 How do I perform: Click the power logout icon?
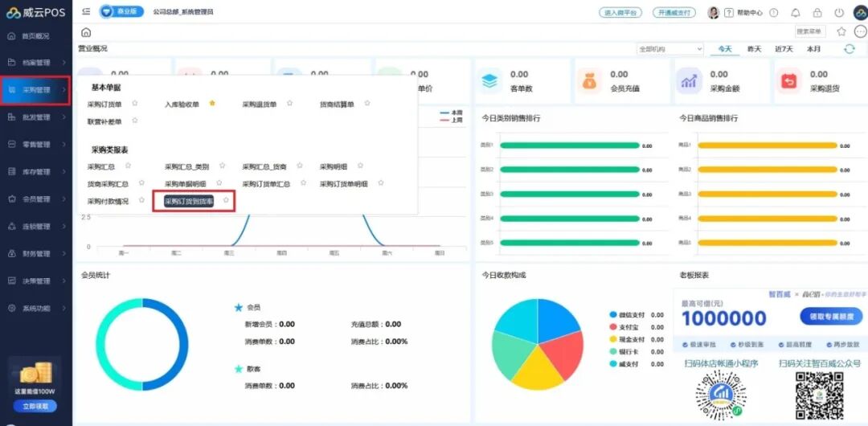click(x=839, y=13)
